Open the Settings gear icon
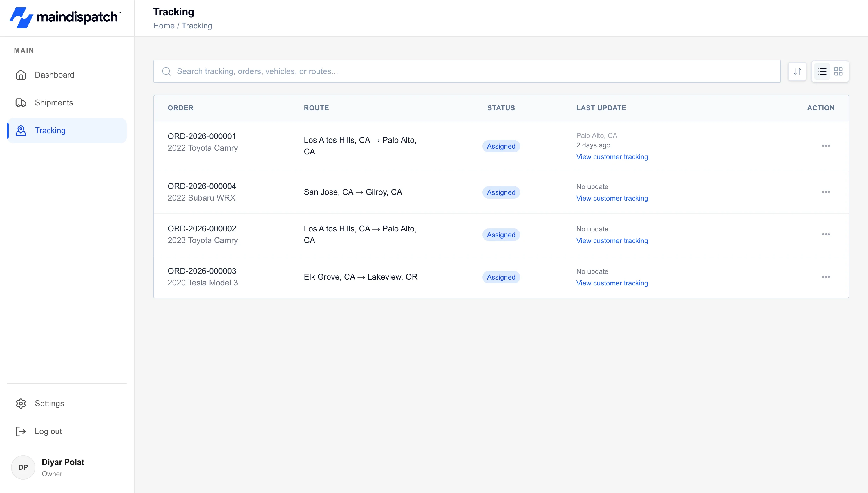 [x=21, y=403]
